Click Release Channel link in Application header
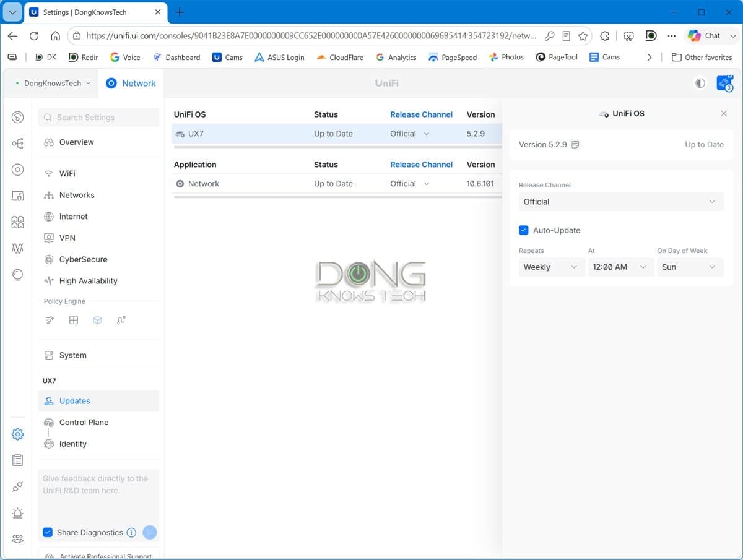This screenshot has width=743, height=560. [x=421, y=165]
